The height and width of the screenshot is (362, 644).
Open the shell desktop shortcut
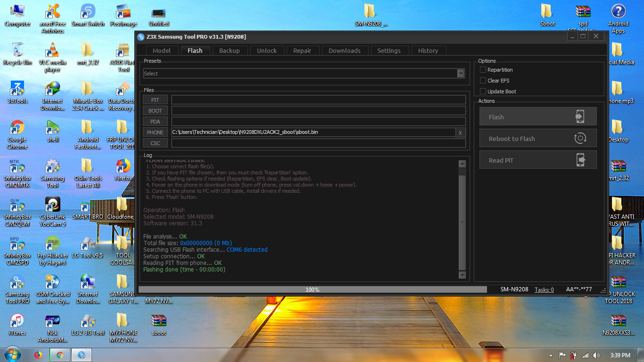[x=52, y=131]
